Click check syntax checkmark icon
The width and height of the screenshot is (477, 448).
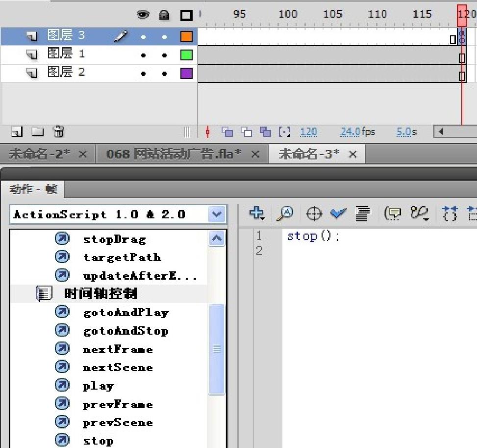(x=338, y=213)
